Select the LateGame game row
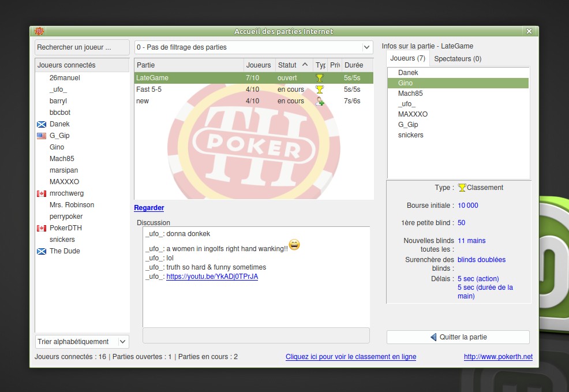The image size is (569, 392). (x=254, y=78)
